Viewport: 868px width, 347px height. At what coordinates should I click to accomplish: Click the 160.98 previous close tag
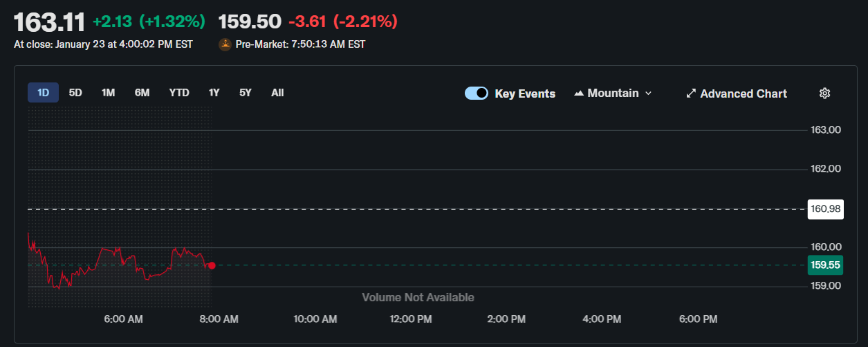[x=825, y=208]
